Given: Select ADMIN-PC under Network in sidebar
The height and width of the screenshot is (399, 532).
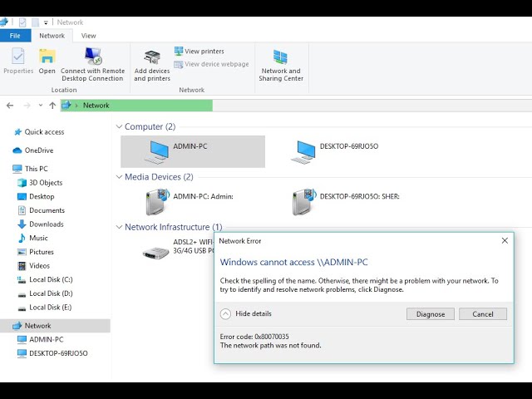Looking at the screenshot, I should 41,340.
